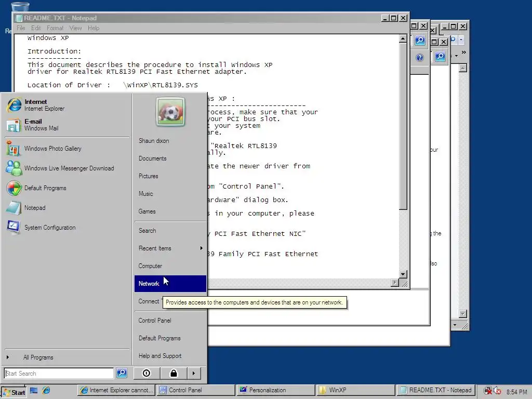Click toolbar overflow chevron in rear window
This screenshot has height=399, width=532.
(x=464, y=52)
